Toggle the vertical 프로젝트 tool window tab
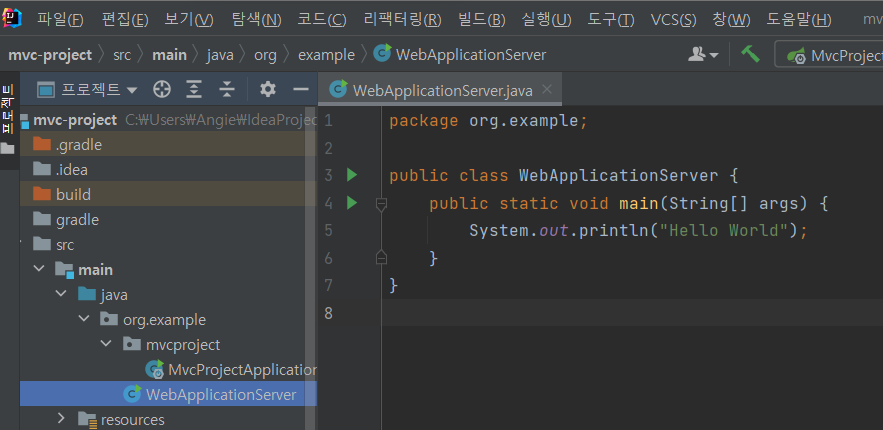 (x=8, y=120)
